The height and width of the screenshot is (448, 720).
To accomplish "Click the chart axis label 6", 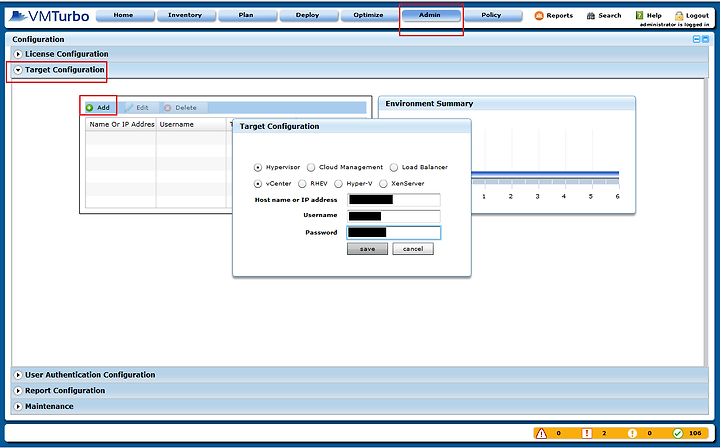I will [x=617, y=196].
